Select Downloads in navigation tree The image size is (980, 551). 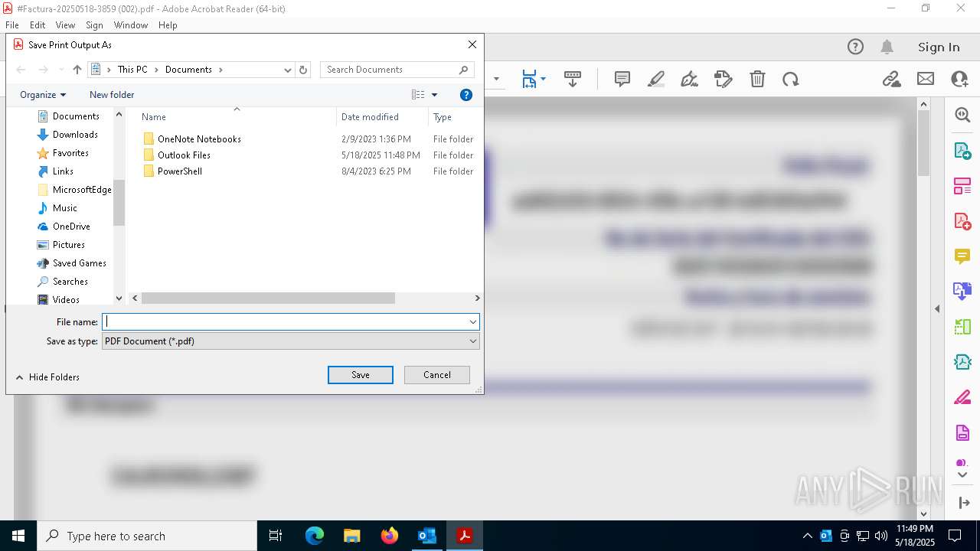coord(75,135)
